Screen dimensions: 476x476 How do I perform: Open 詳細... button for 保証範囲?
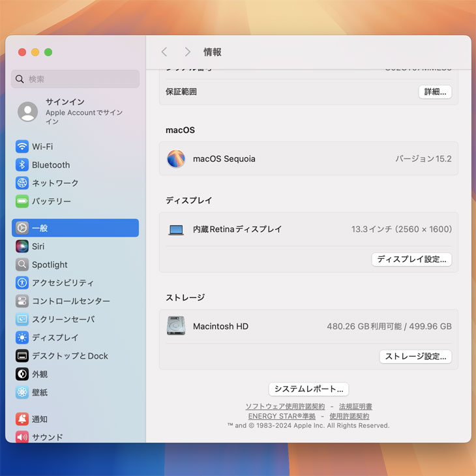click(435, 92)
